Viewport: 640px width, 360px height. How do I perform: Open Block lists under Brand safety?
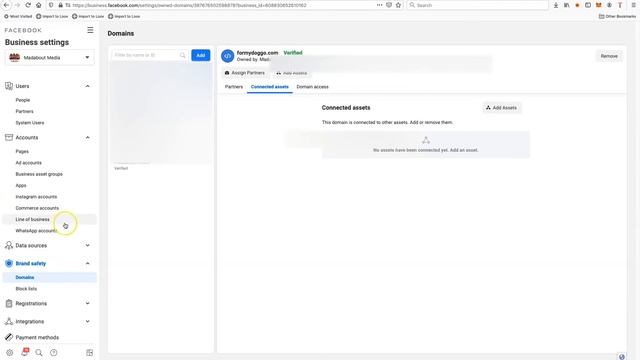[x=26, y=289]
